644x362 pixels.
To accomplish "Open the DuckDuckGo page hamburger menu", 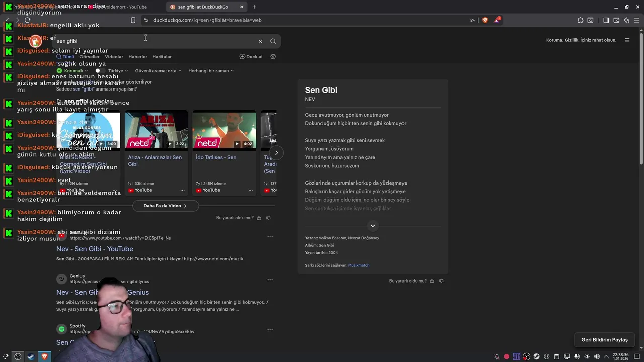I will [627, 40].
